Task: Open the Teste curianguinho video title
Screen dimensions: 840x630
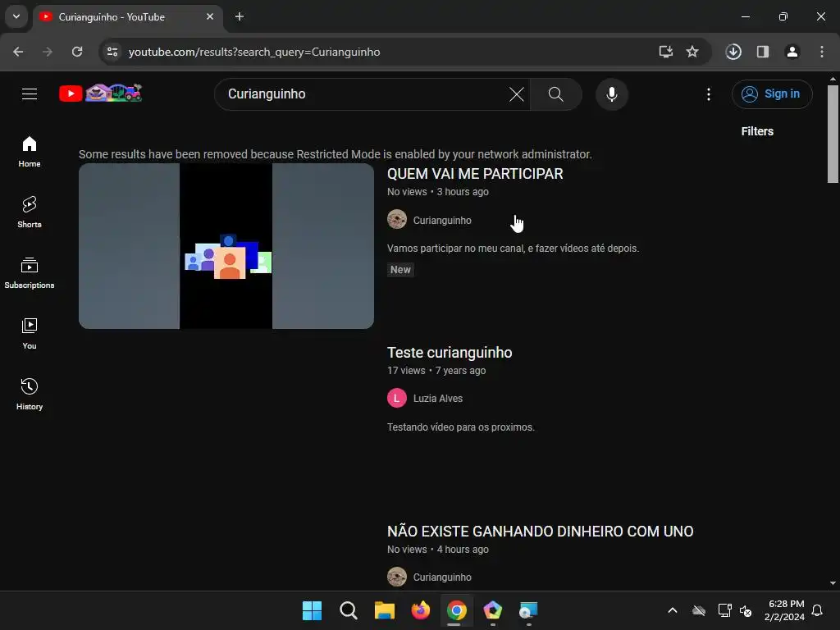Action: click(450, 353)
